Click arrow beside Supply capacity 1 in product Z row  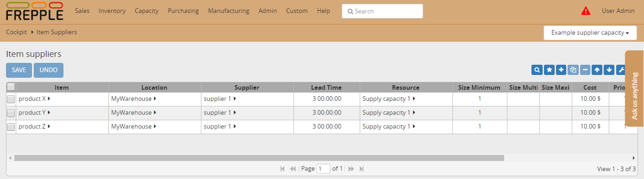(414, 126)
